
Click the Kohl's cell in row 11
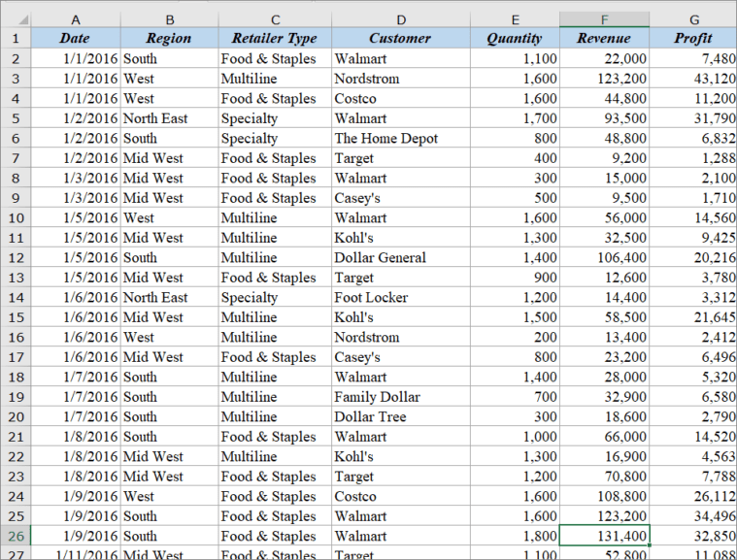coord(401,237)
